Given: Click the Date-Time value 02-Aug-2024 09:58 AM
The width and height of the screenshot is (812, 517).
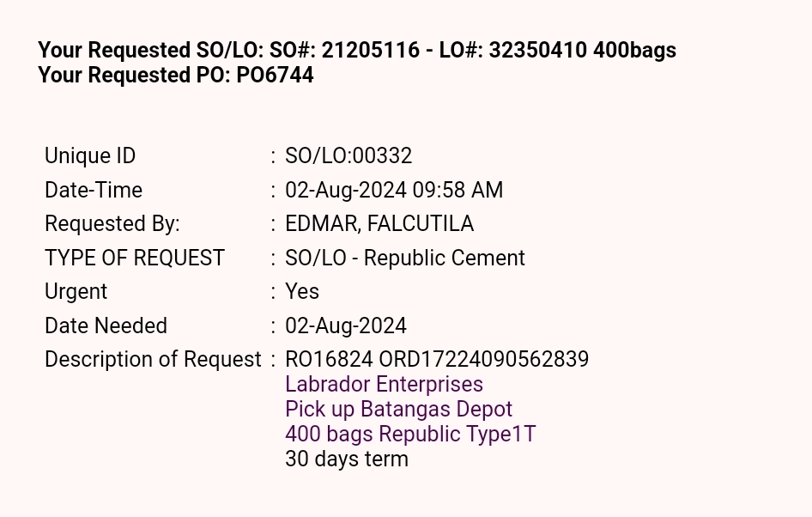Looking at the screenshot, I should (x=394, y=191).
